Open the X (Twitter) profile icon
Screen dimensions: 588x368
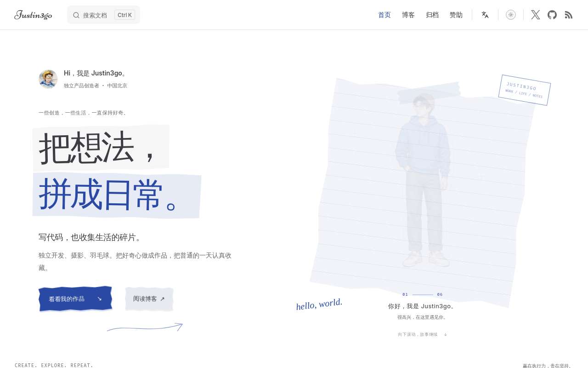pyautogui.click(x=536, y=15)
